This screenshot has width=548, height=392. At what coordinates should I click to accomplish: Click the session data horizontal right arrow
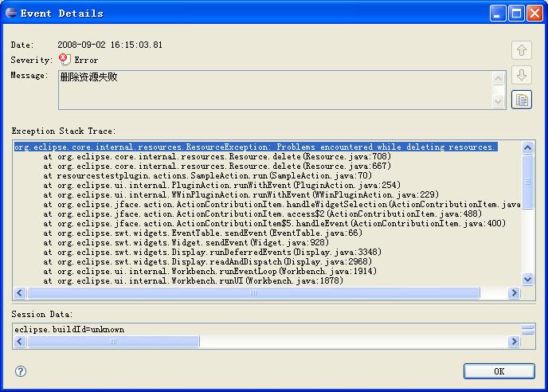[514, 341]
